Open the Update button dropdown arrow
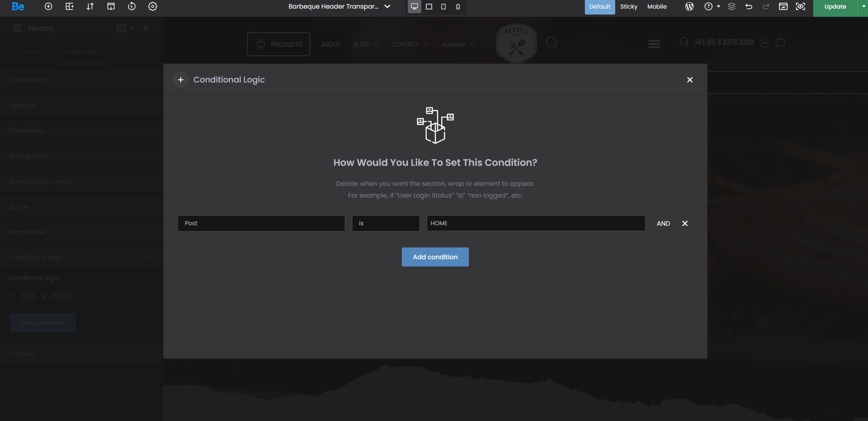868x421 pixels. [x=863, y=7]
